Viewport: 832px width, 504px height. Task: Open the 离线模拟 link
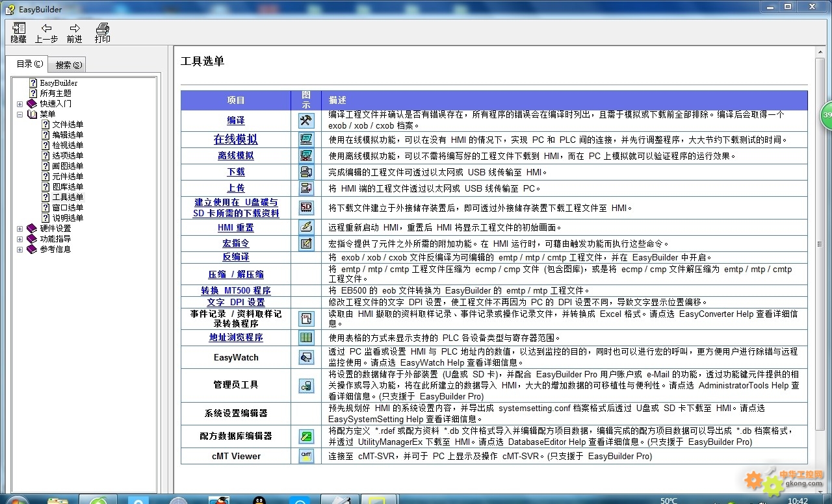pos(235,156)
